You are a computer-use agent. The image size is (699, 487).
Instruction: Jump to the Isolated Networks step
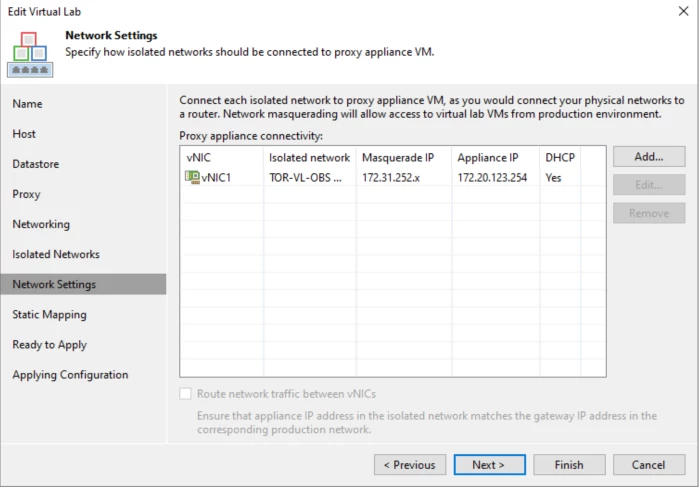pos(56,254)
